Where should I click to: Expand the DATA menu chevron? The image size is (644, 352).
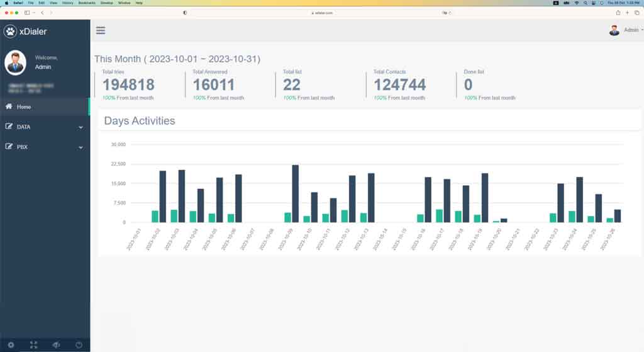(x=81, y=127)
